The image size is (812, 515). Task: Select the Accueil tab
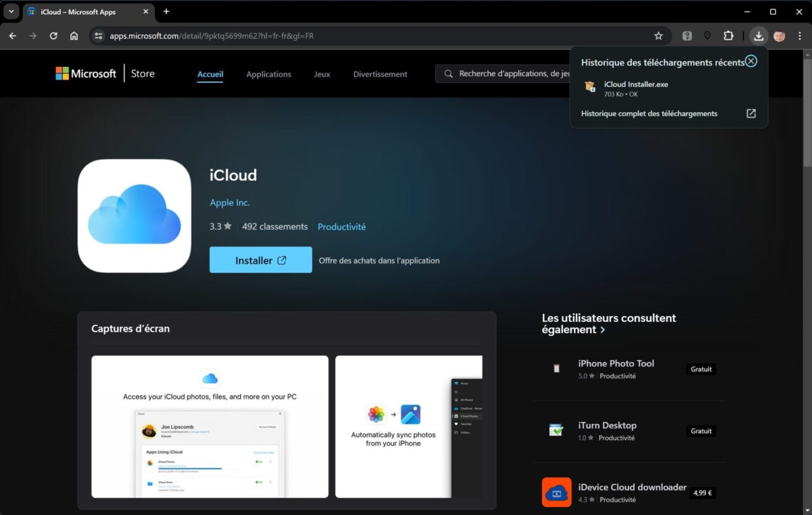pos(210,74)
